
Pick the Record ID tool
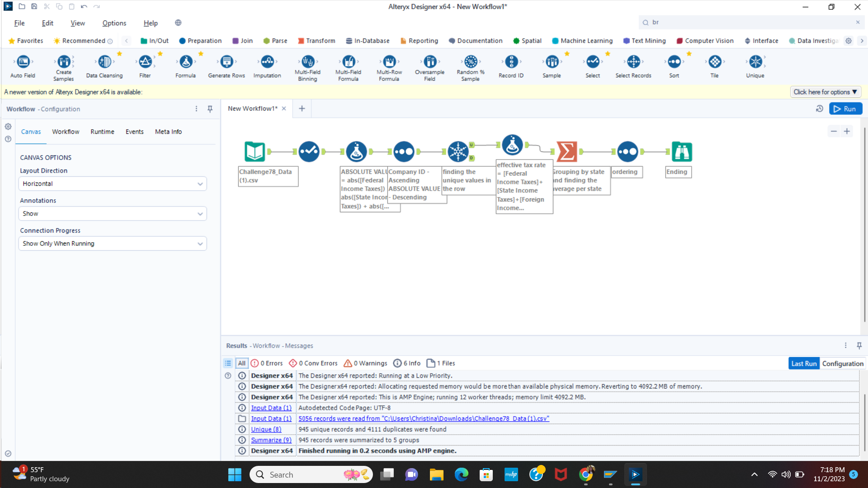coord(511,62)
